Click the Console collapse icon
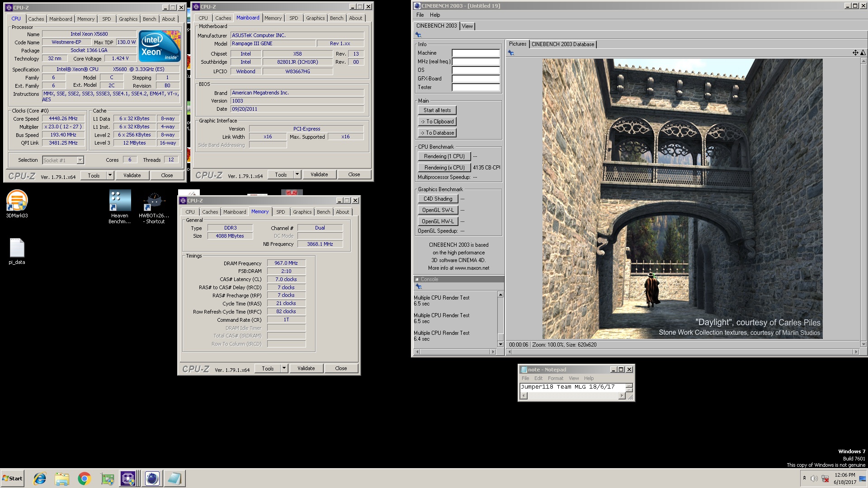 point(417,279)
